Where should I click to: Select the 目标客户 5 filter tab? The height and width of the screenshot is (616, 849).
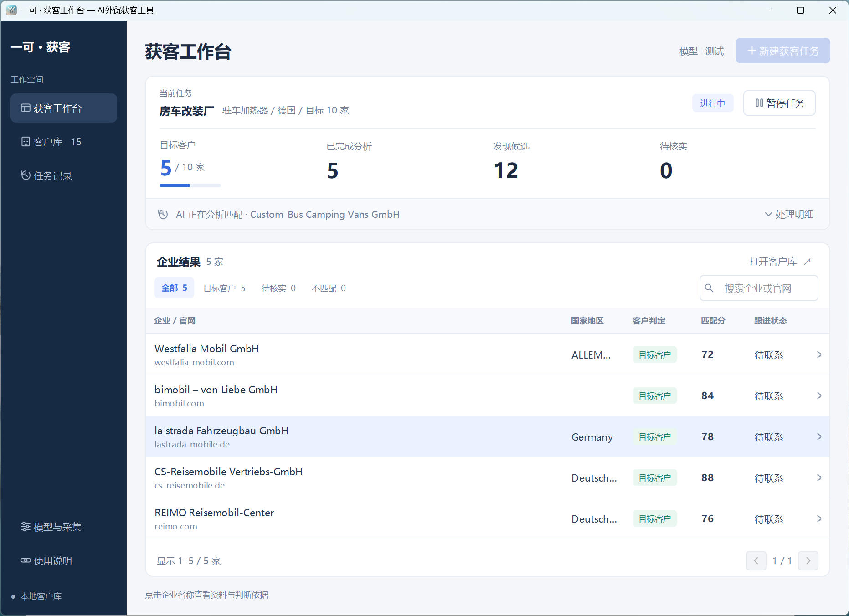(x=224, y=288)
